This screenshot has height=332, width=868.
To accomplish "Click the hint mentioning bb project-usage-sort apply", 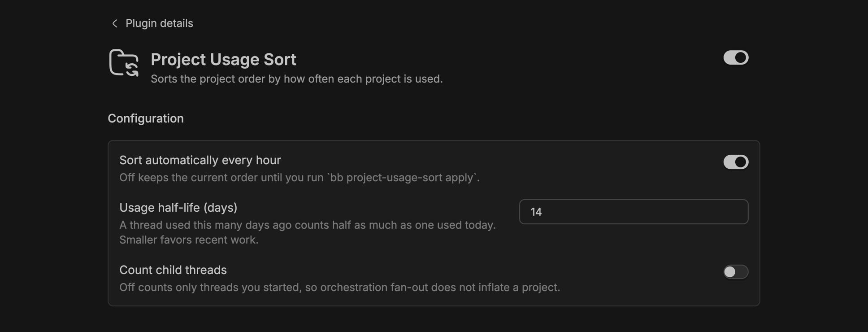I will (299, 178).
